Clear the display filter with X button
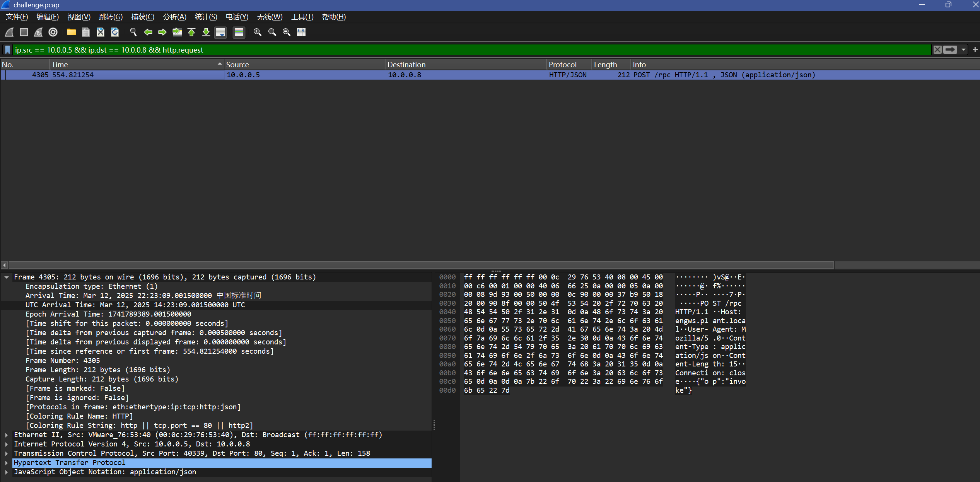980x482 pixels. pos(937,50)
